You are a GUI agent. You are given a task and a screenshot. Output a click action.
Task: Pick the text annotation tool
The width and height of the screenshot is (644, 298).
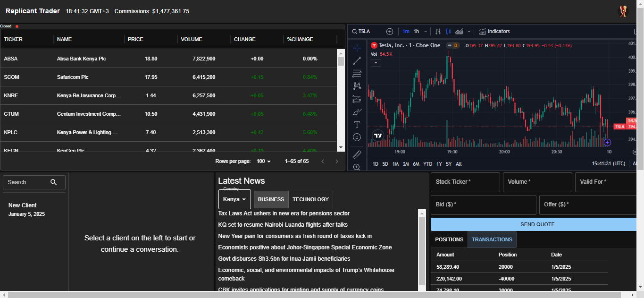[x=357, y=125]
